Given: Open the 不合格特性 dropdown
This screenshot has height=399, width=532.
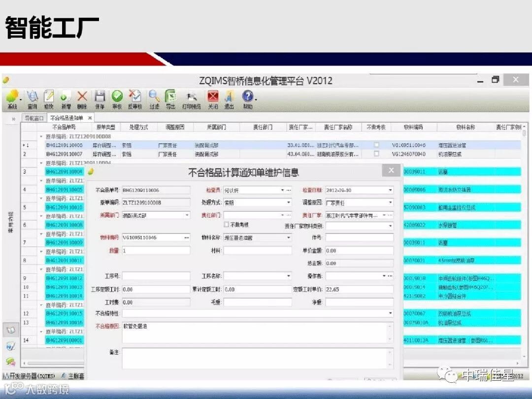Looking at the screenshot, I should tap(390, 313).
